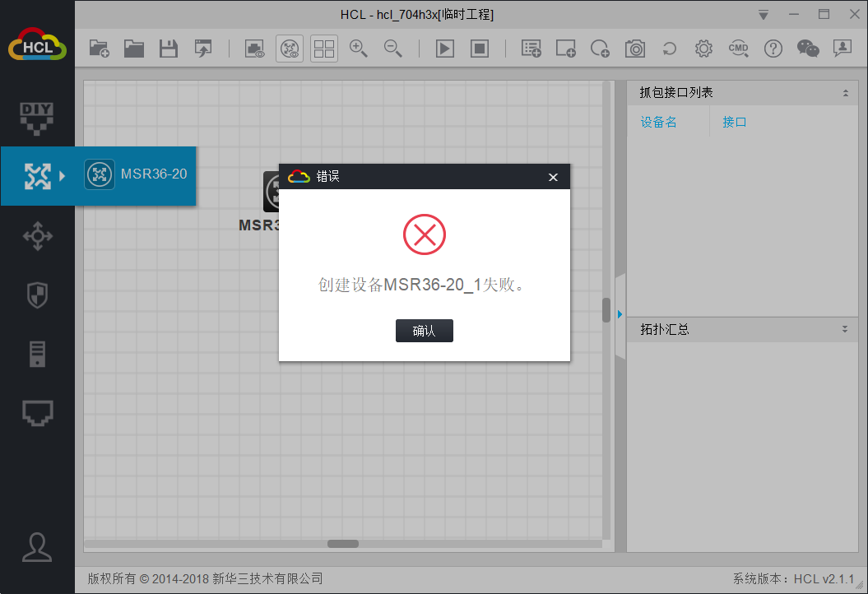This screenshot has height=594, width=868.
Task: Click the canvas horizontal scrollbar thumb
Action: (x=342, y=544)
